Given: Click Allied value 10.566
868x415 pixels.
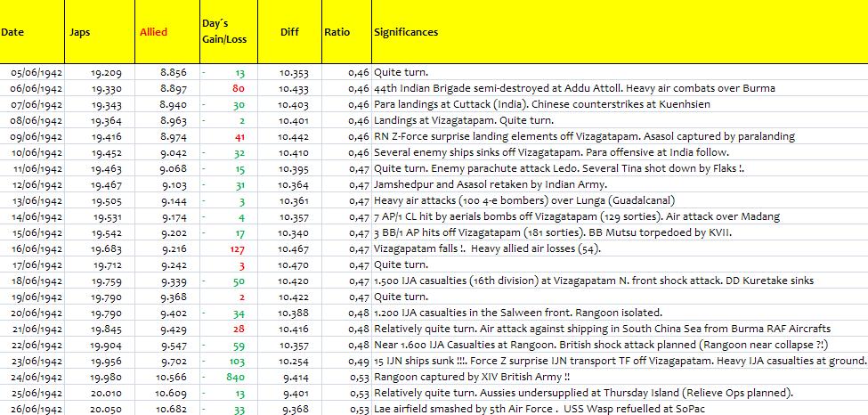Looking at the screenshot, I should [x=167, y=378].
